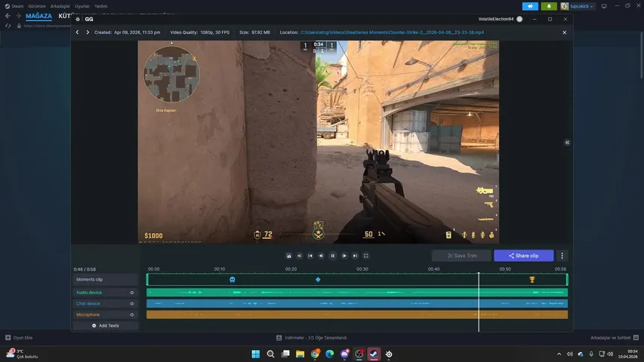This screenshot has height=362, width=644.
Task: Open the tupcukick account dropdown in Steam
Action: (x=577, y=6)
